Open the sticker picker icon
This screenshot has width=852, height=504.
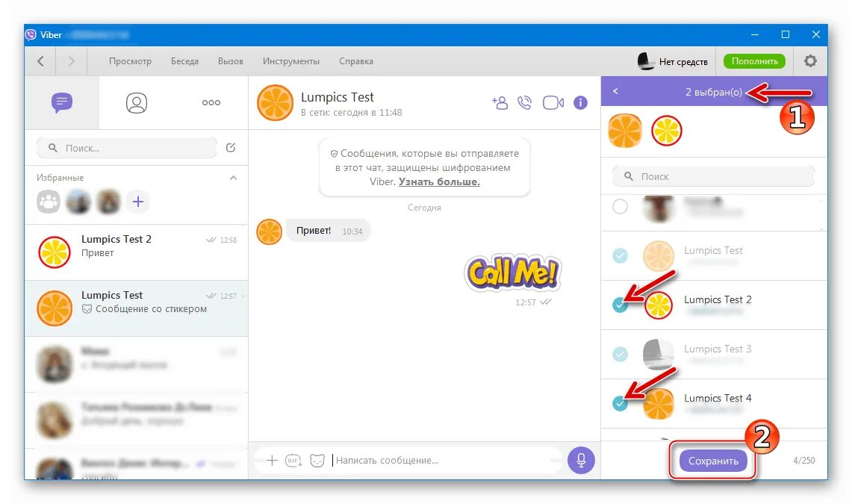coord(317,461)
